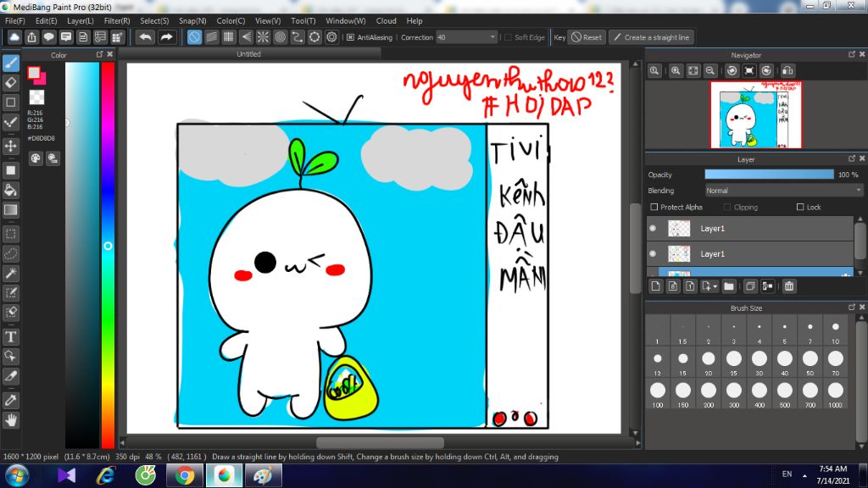Zoom in within the Navigator panel
This screenshot has height=488, width=868.
coord(676,71)
